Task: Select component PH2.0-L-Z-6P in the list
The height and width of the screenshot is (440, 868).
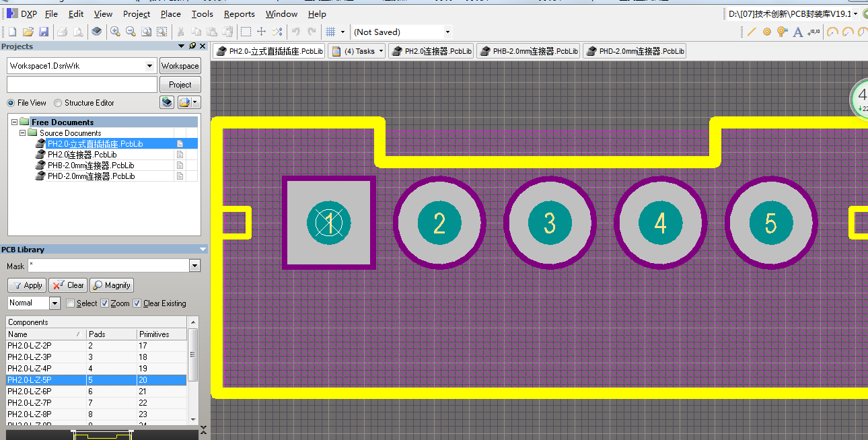Action: click(96, 391)
